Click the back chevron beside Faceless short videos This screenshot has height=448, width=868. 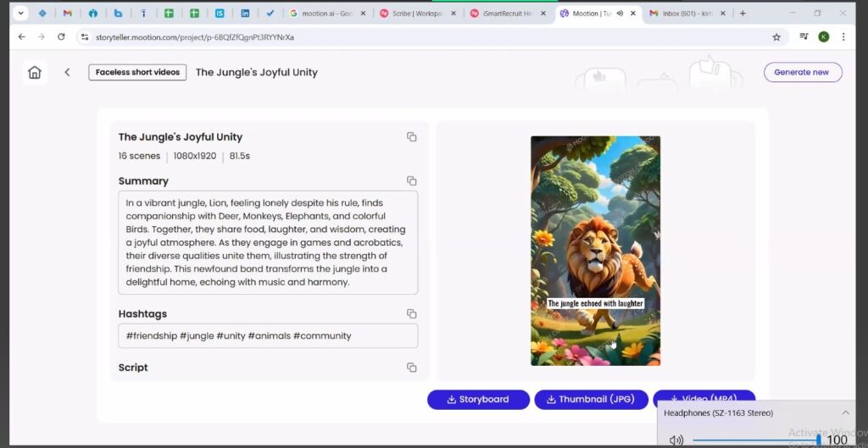67,73
